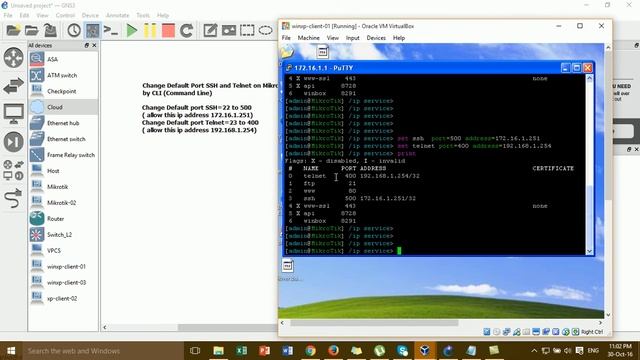Select Cloud device in list
The image size is (640, 360).
tap(63, 107)
